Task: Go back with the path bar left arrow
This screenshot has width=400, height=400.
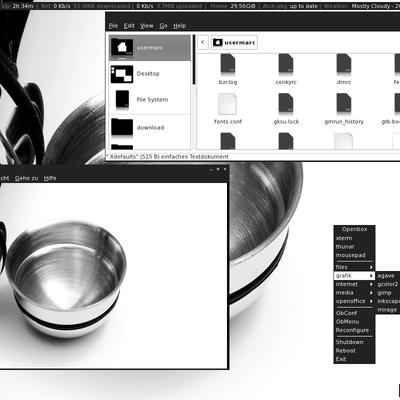Action: pyautogui.click(x=203, y=42)
